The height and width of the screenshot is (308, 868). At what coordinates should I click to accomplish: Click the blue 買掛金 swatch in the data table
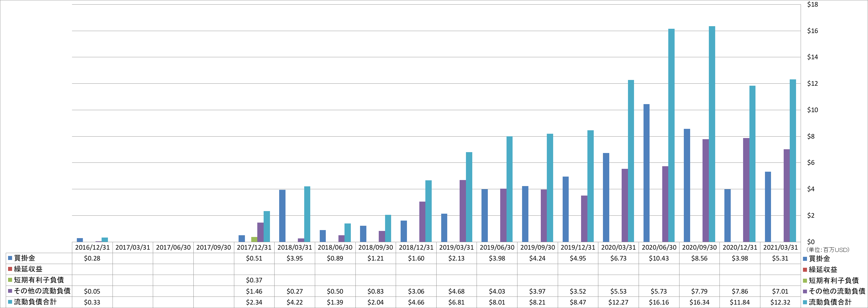(x=10, y=258)
